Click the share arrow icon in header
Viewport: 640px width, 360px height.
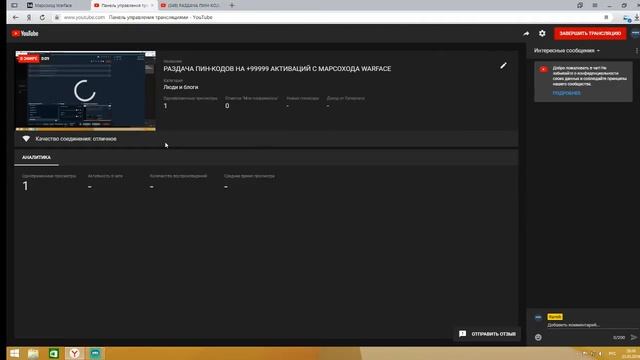(x=526, y=33)
